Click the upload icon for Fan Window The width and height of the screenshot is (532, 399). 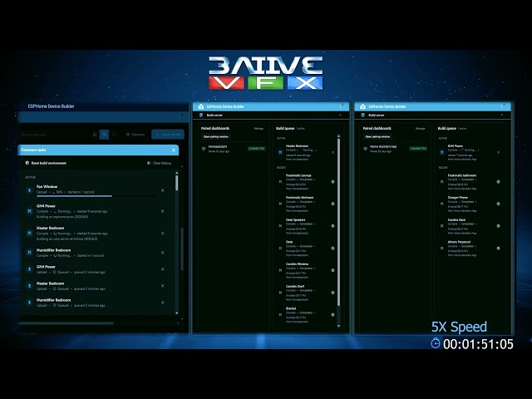pos(30,190)
